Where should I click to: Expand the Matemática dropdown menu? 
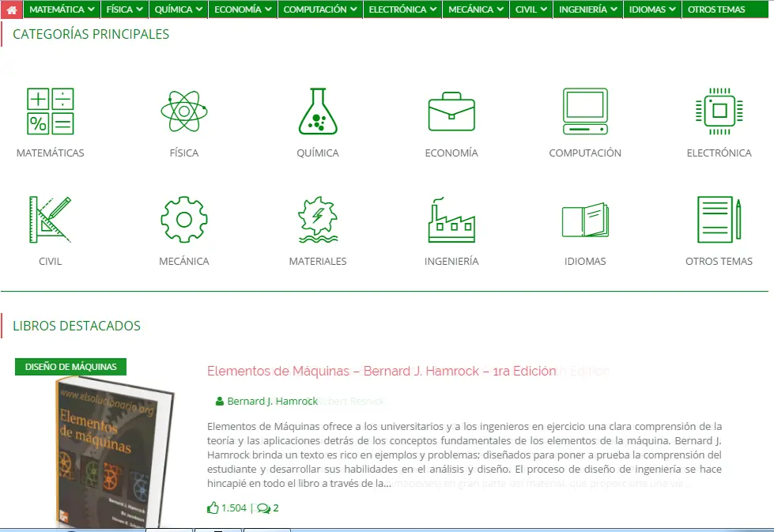pyautogui.click(x=62, y=9)
